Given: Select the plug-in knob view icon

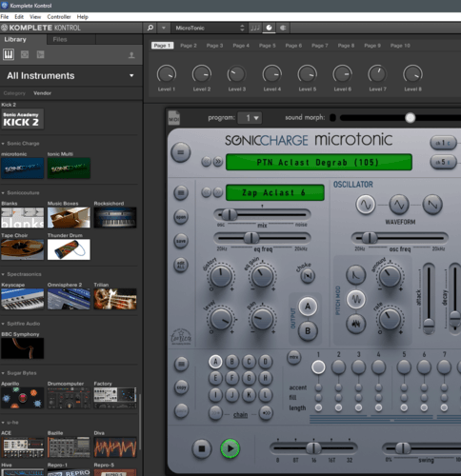Looking at the screenshot, I should pyautogui.click(x=269, y=28).
